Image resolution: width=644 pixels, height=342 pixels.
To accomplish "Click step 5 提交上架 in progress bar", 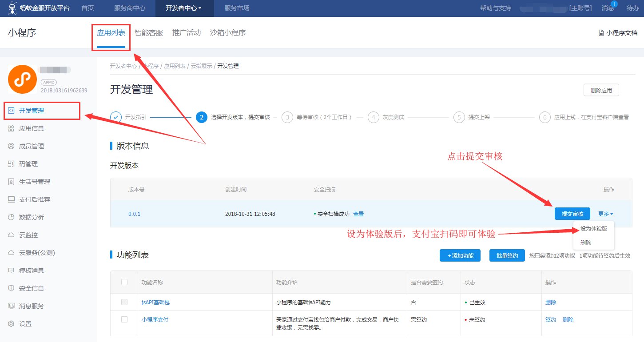I will point(472,117).
